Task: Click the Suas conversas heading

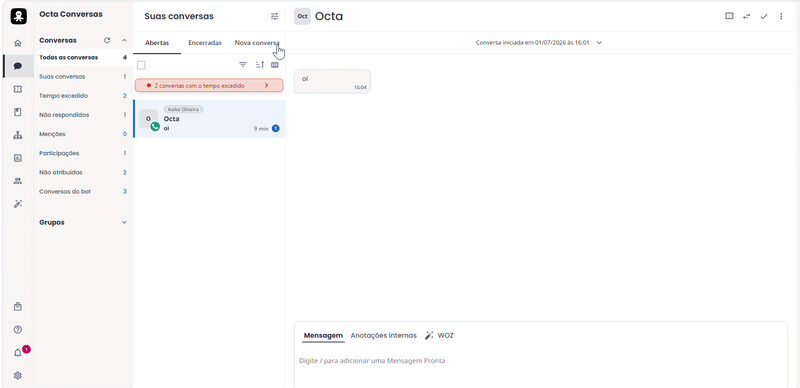Action: pyautogui.click(x=179, y=16)
